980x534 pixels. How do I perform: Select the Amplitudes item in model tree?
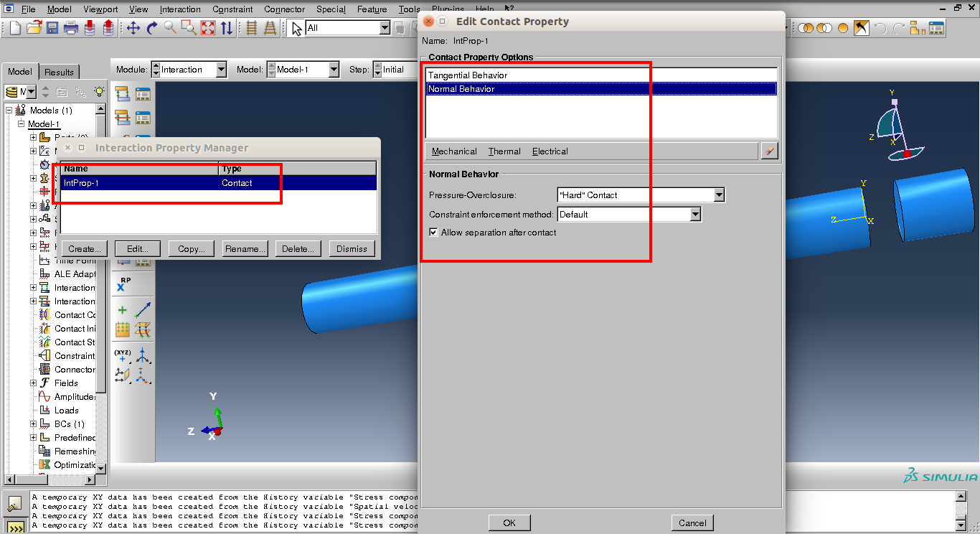[75, 397]
